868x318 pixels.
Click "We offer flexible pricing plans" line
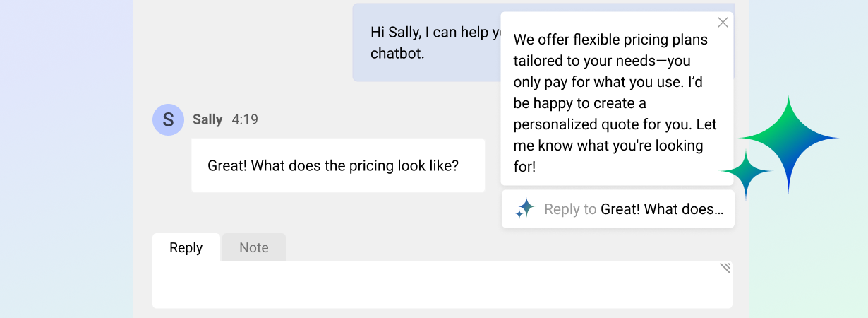click(610, 39)
